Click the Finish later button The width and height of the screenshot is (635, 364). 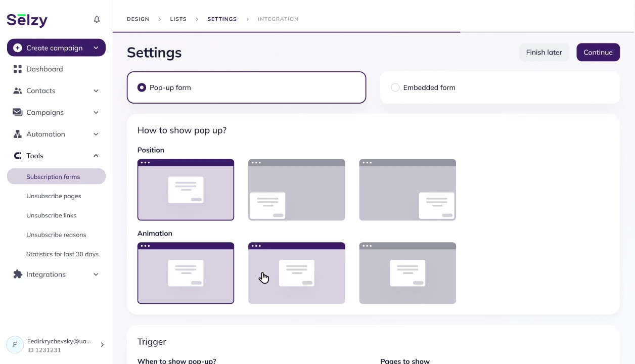pos(543,52)
